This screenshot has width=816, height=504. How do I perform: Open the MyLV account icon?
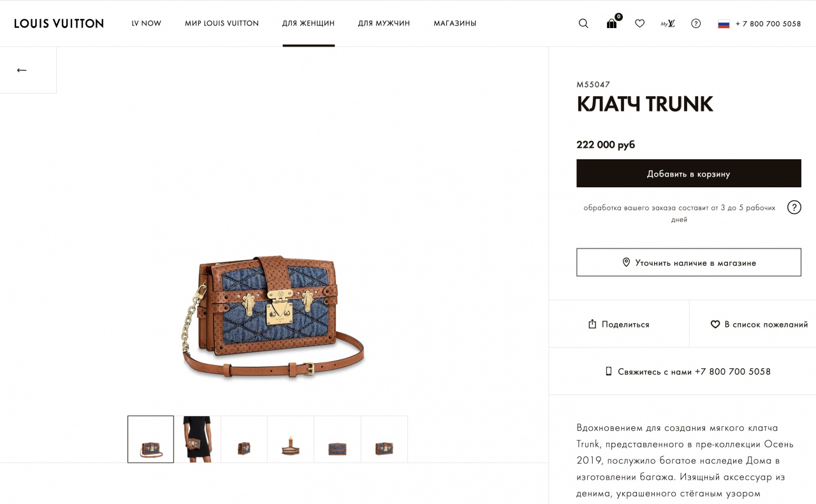667,24
